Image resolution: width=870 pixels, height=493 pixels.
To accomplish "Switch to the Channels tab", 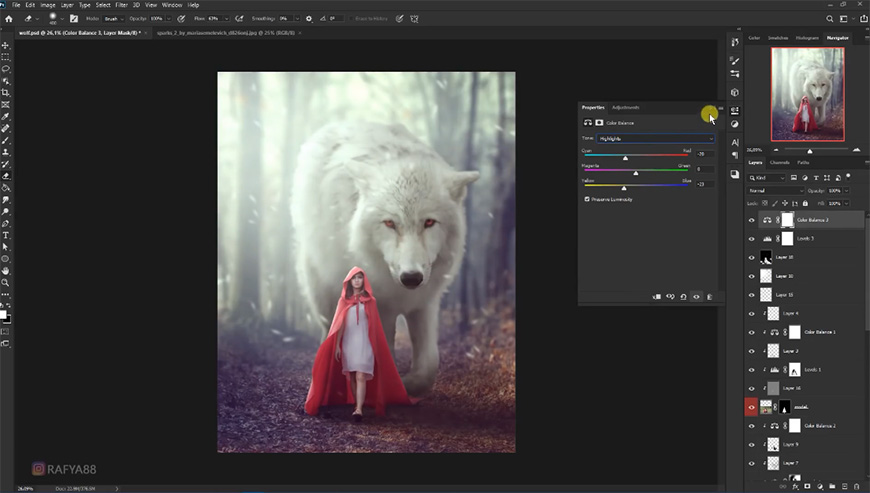I will point(780,162).
